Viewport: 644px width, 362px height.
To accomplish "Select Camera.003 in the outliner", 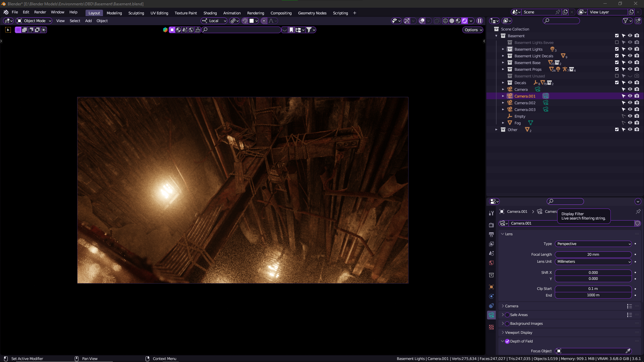I will coord(525,110).
